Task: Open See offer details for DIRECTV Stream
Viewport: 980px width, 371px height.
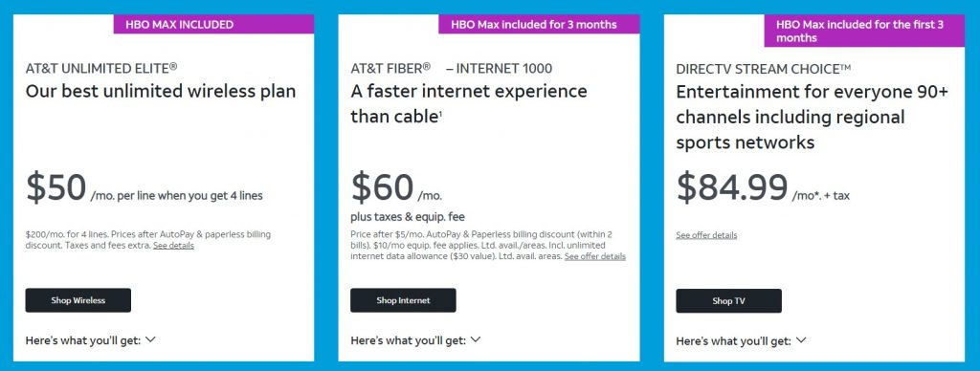Action: [706, 235]
